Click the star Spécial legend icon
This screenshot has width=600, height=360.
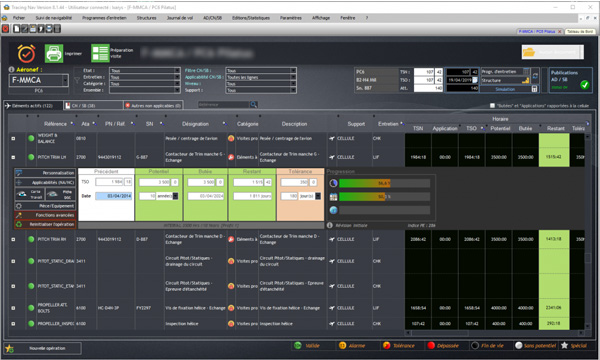[x=564, y=345]
